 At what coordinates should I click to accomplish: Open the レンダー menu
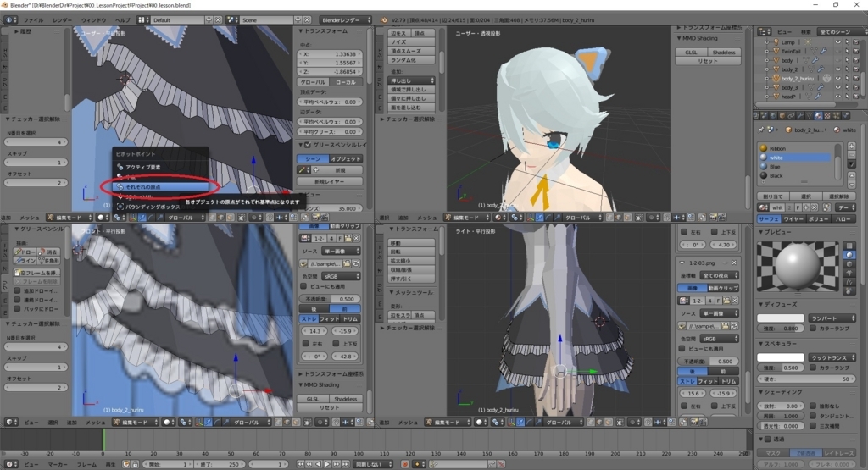62,20
